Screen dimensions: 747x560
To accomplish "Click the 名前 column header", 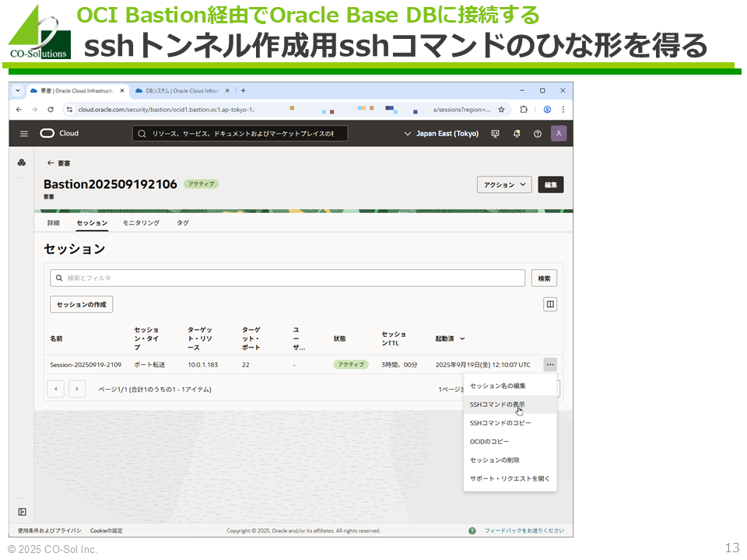I will pyautogui.click(x=56, y=338).
